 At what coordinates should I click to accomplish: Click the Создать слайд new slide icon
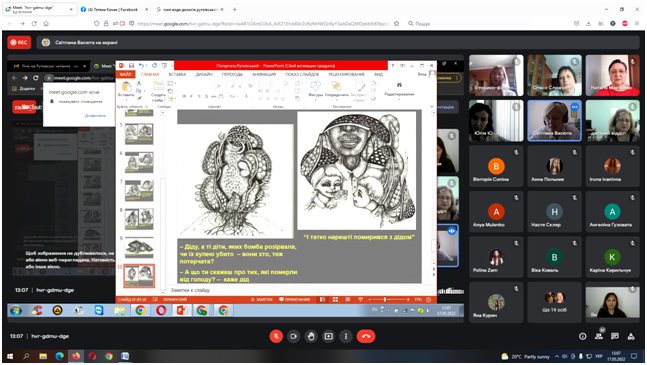coord(158,86)
